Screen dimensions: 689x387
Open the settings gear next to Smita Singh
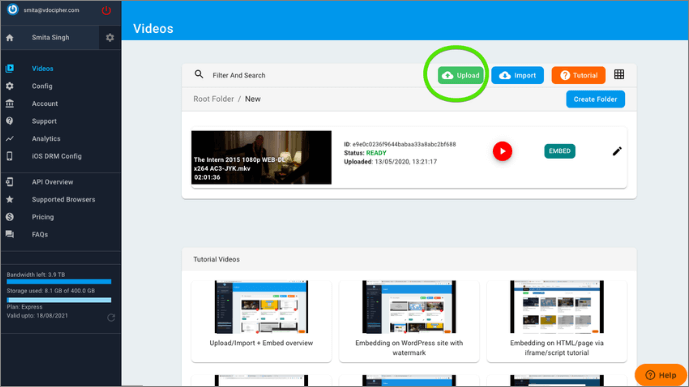[110, 38]
